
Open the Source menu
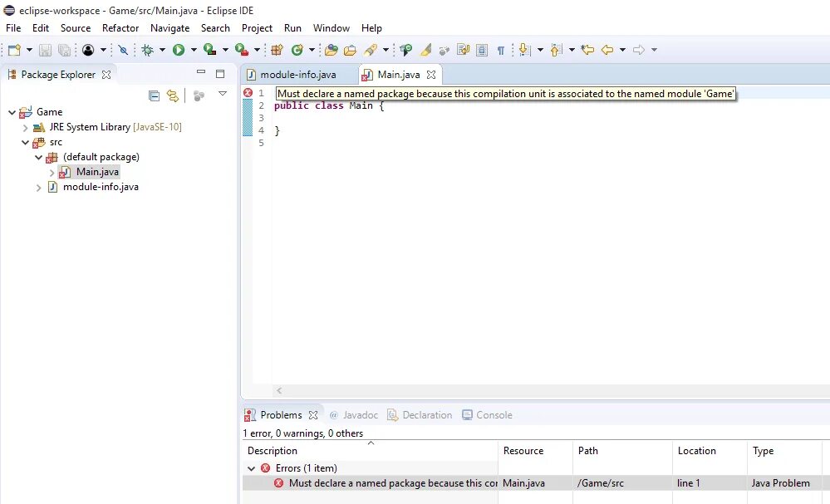tap(75, 28)
